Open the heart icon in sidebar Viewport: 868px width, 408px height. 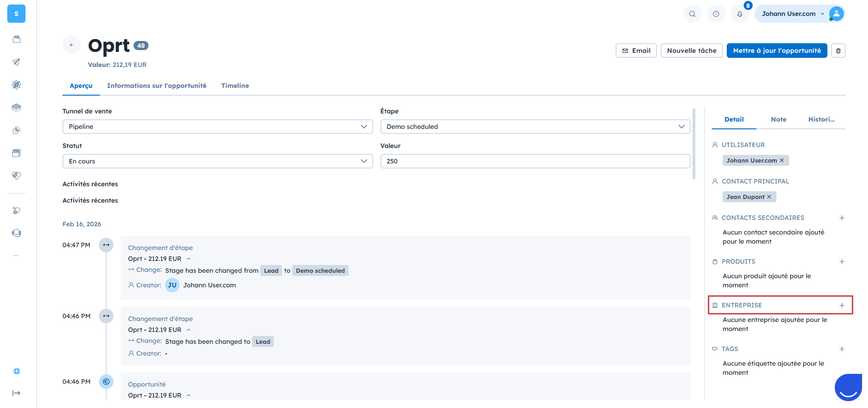click(x=16, y=176)
